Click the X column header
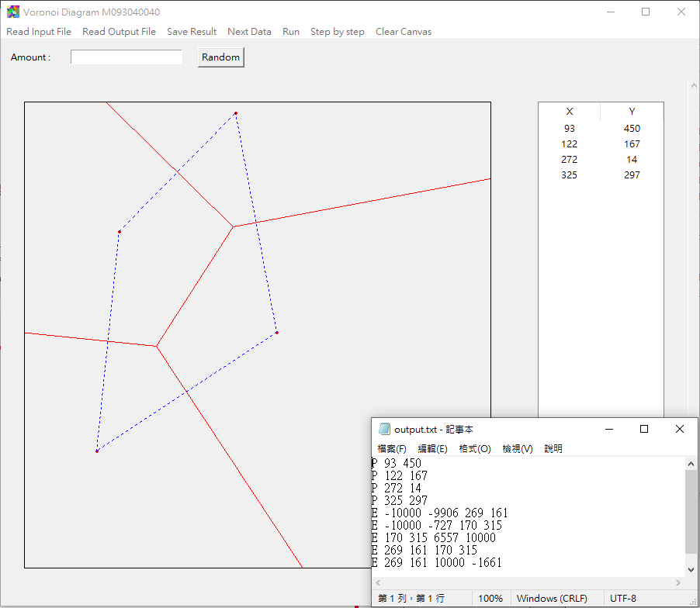Image resolution: width=700 pixels, height=608 pixels. point(570,112)
